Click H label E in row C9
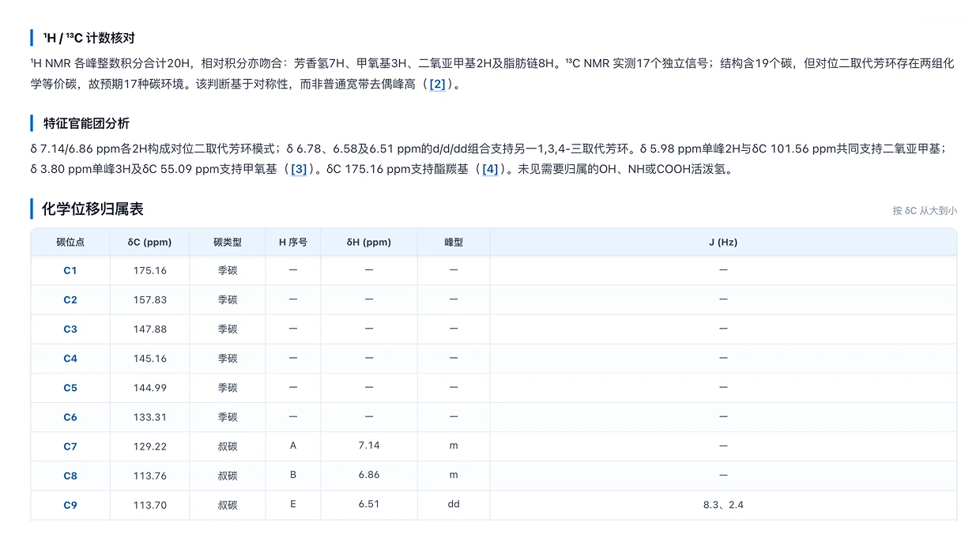980x553 pixels. point(293,504)
